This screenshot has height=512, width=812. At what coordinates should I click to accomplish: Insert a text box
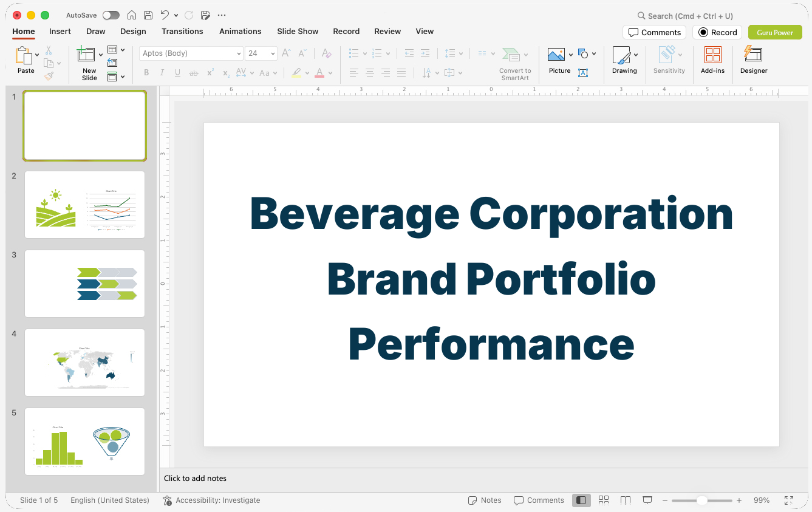(583, 73)
